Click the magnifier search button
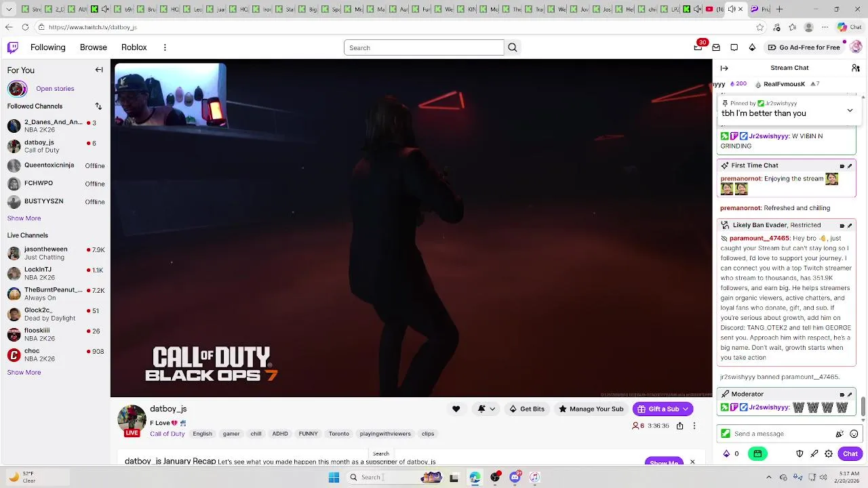The height and width of the screenshot is (488, 868). [513, 47]
